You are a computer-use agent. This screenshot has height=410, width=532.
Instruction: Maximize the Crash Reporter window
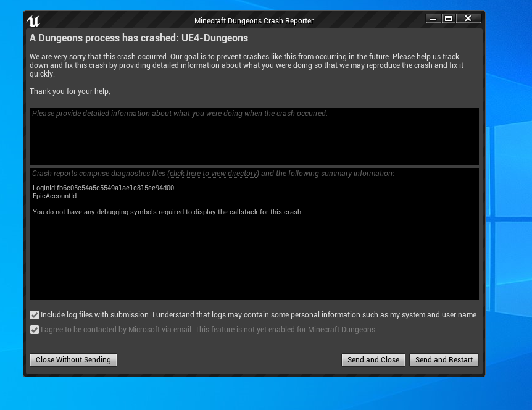(449, 19)
